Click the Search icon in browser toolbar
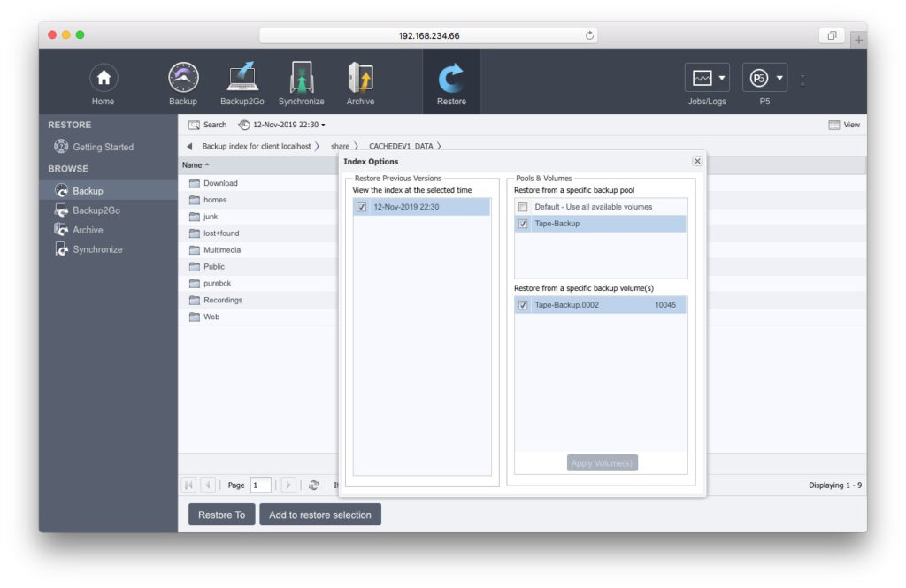 195,125
